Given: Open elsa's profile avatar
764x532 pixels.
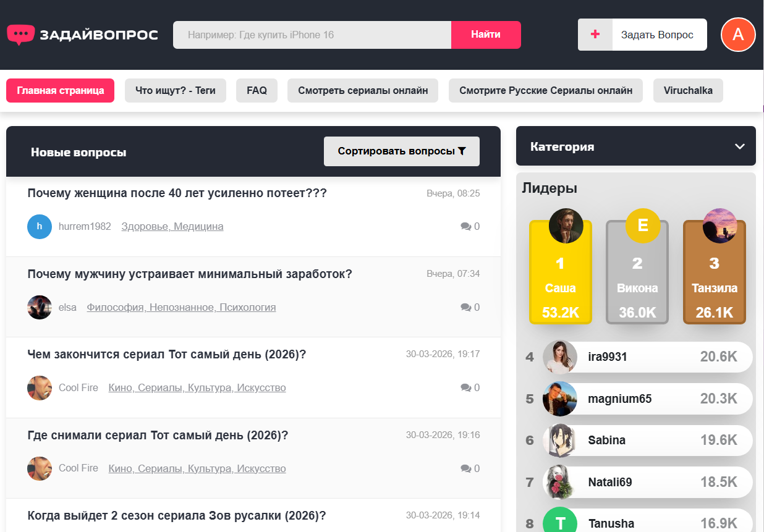Looking at the screenshot, I should tap(40, 307).
